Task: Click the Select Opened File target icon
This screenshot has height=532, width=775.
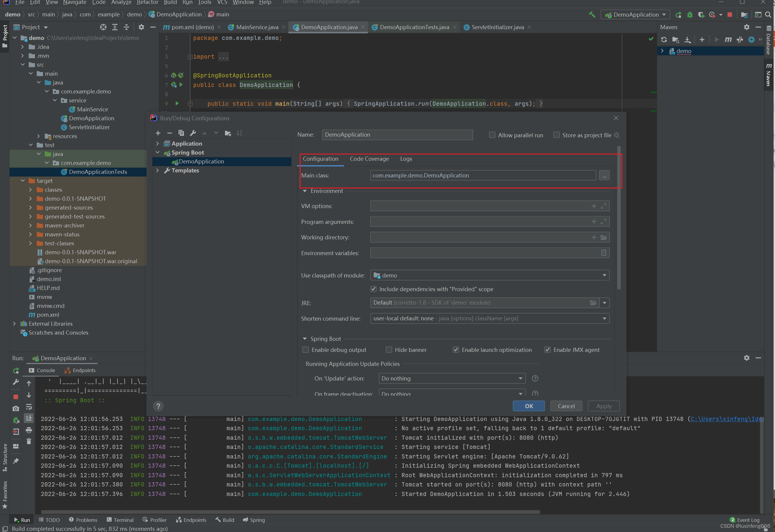Action: tap(103, 27)
